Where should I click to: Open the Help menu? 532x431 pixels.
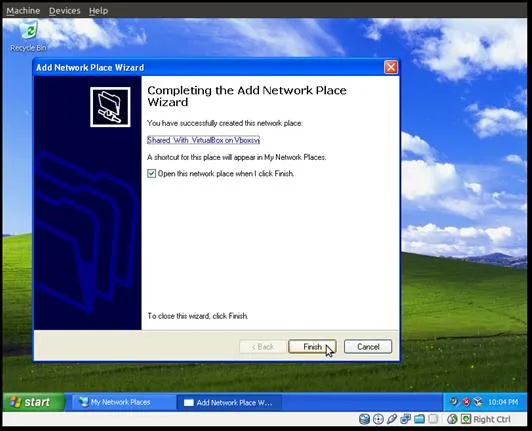click(x=98, y=11)
